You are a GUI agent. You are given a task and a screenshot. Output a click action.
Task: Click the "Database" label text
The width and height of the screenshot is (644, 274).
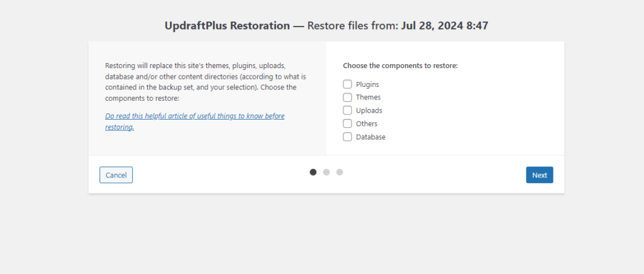coord(370,137)
